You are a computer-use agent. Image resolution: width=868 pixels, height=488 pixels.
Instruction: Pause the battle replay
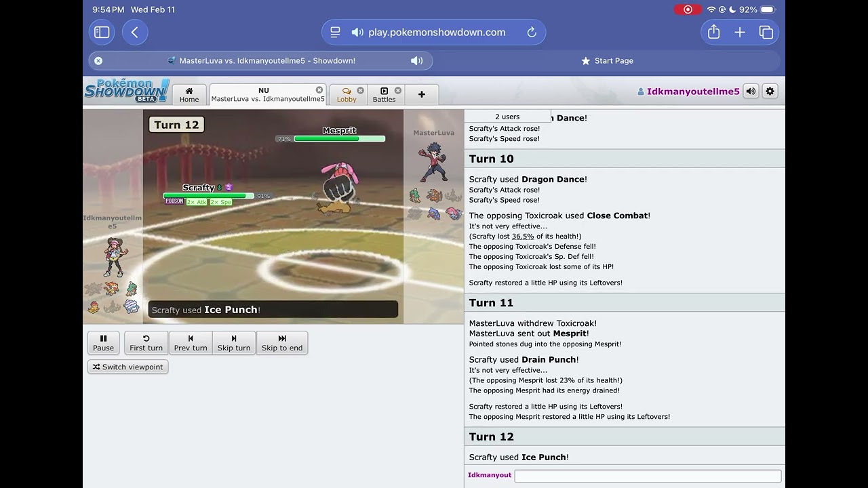103,342
